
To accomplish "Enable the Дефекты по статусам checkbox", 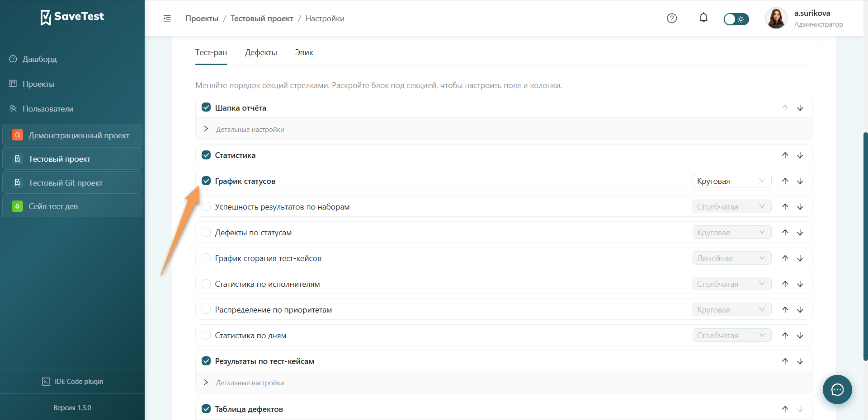I will pos(206,232).
